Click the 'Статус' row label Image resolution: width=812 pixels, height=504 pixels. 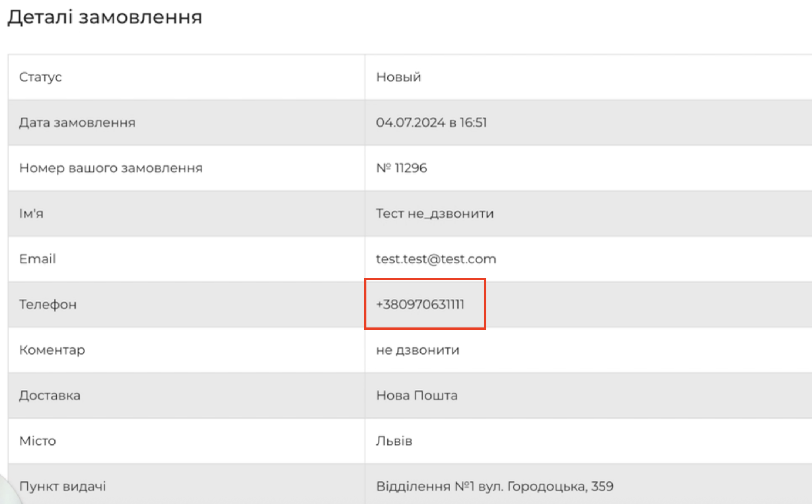[x=40, y=77]
